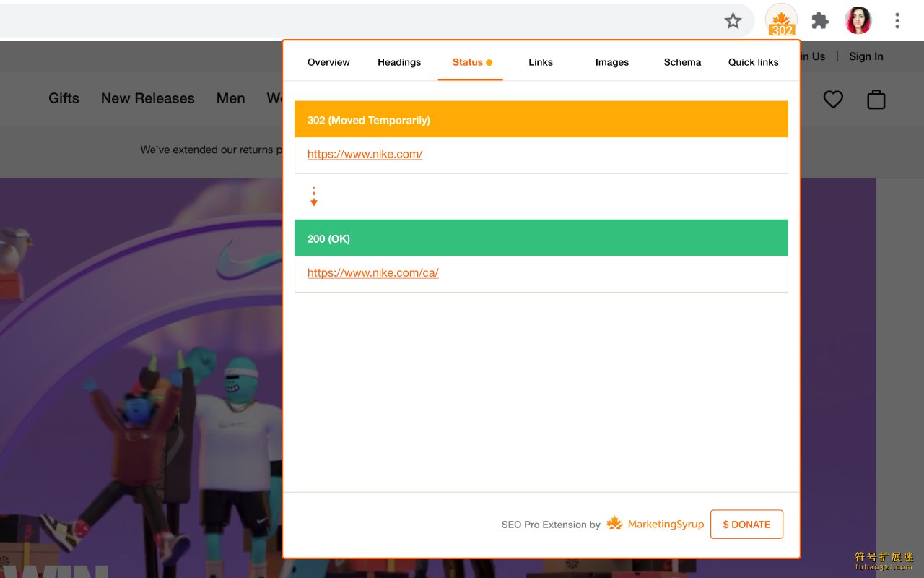Open the Chrome profile avatar

click(858, 20)
